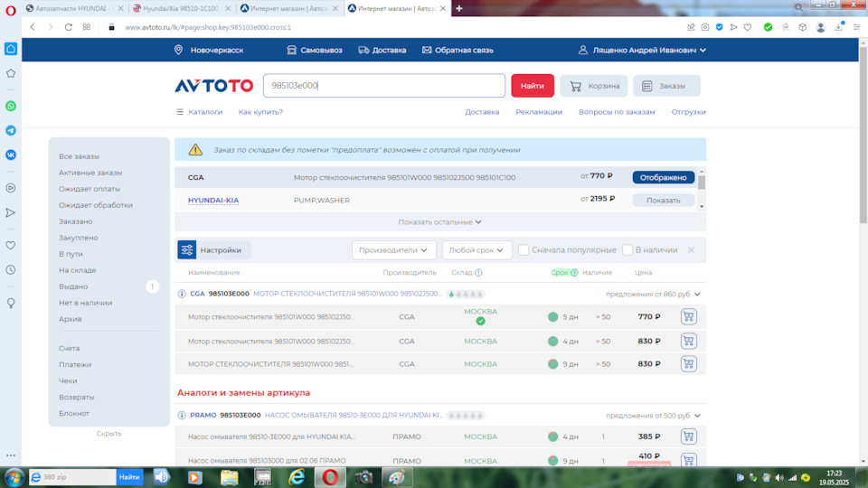The height and width of the screenshot is (488, 868).
Task: Add 770 ₽ CGA motor to cart
Action: tap(689, 316)
